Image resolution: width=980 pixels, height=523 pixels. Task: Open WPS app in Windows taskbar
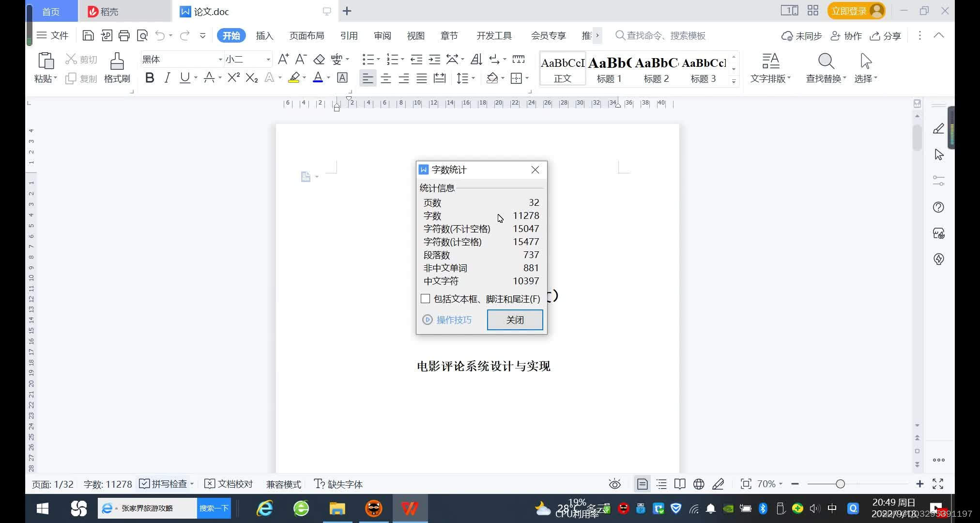(x=410, y=508)
